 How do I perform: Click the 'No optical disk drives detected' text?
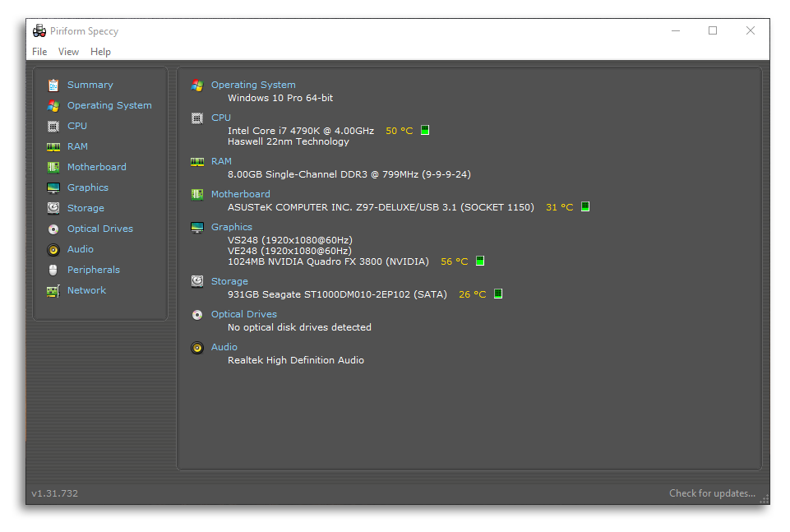point(299,327)
